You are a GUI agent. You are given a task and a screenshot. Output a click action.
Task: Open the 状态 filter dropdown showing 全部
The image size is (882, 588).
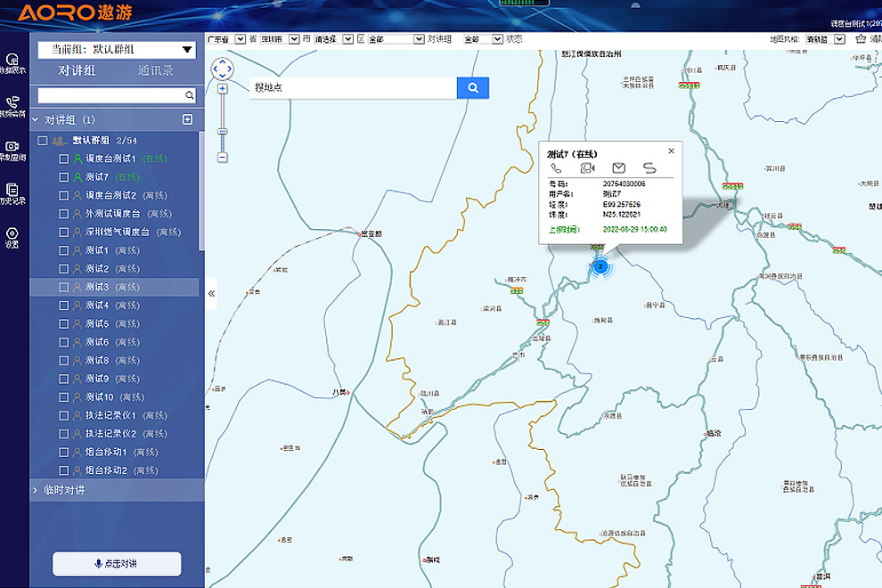click(x=483, y=39)
